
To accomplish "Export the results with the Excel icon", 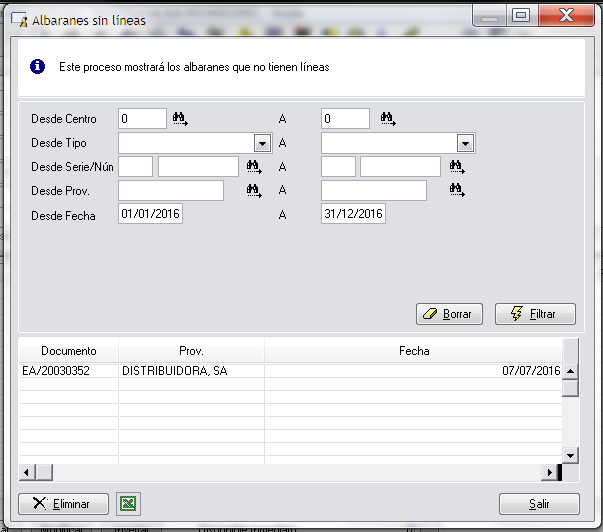I will (128, 504).
